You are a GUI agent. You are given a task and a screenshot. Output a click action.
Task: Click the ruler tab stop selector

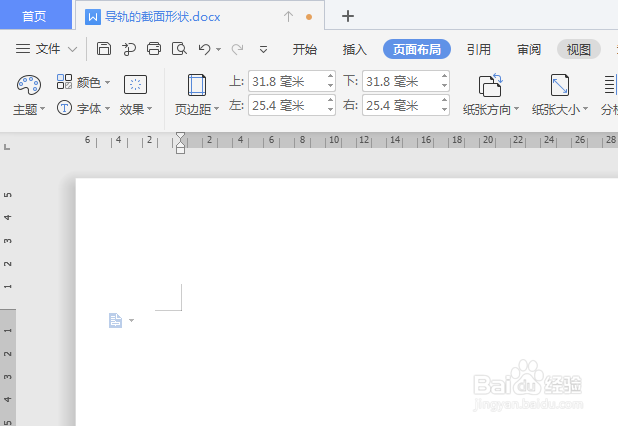(x=6, y=147)
